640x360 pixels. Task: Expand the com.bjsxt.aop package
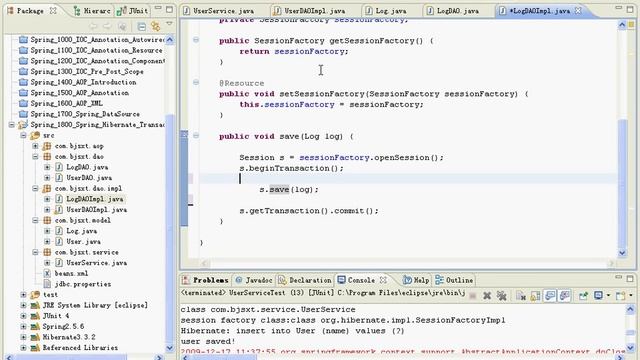pos(36,146)
